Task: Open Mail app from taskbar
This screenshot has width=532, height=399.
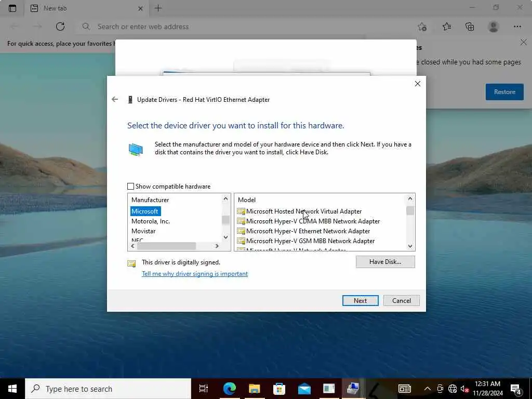Action: tap(304, 389)
